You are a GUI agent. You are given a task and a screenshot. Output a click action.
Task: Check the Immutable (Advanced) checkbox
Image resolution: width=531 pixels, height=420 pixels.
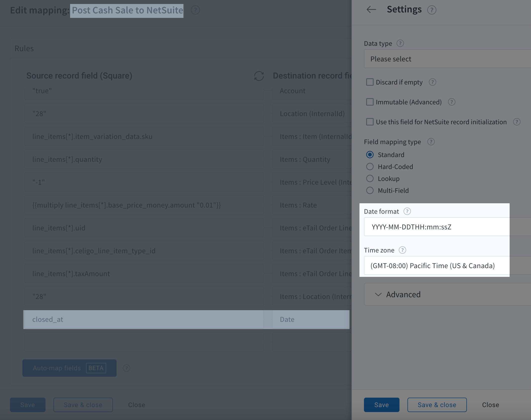(370, 102)
